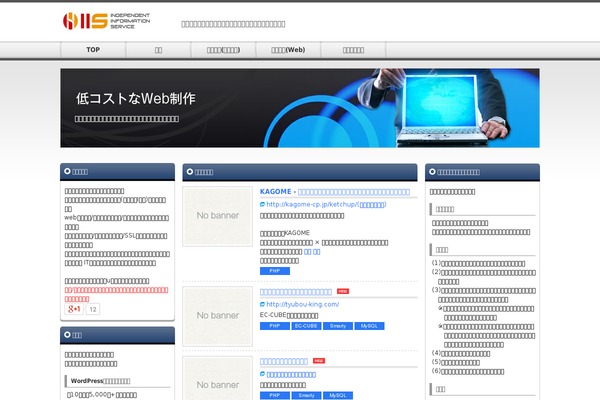Click the circle icon in left sidebar header
Viewport: 600px width, 400px height.
[x=67, y=171]
